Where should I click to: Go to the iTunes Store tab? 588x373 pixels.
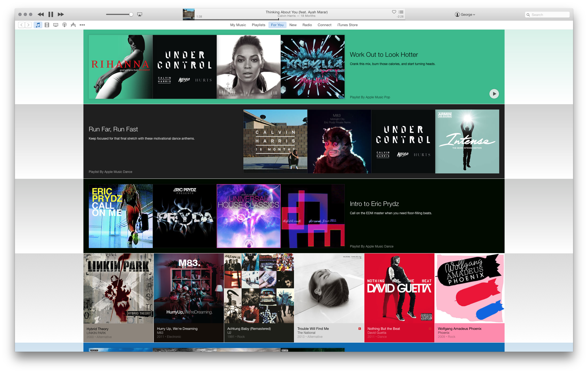coord(347,25)
